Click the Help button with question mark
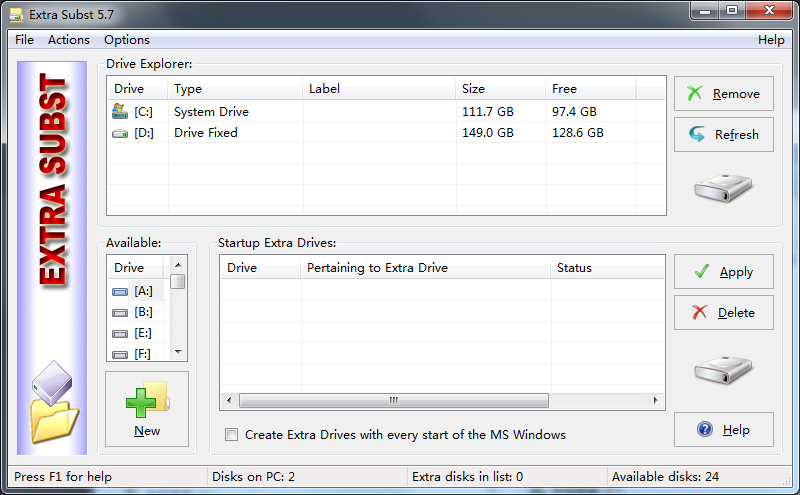This screenshot has width=800, height=495. (723, 429)
